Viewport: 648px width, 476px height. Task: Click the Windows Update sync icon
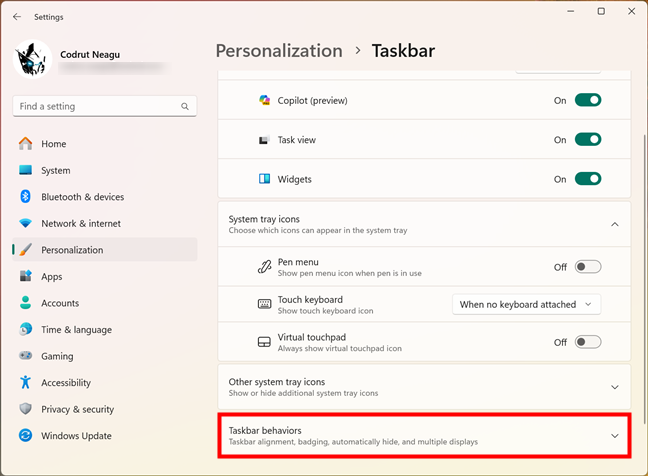pyautogui.click(x=26, y=436)
